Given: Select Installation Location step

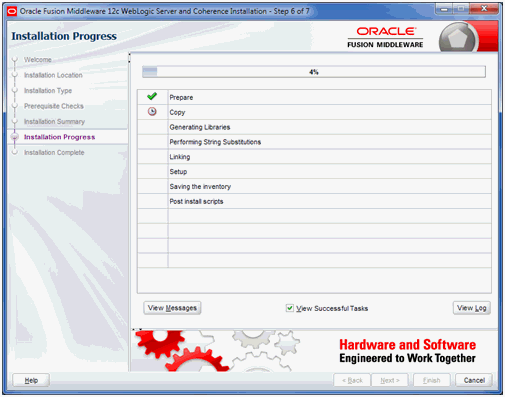Looking at the screenshot, I should point(53,75).
